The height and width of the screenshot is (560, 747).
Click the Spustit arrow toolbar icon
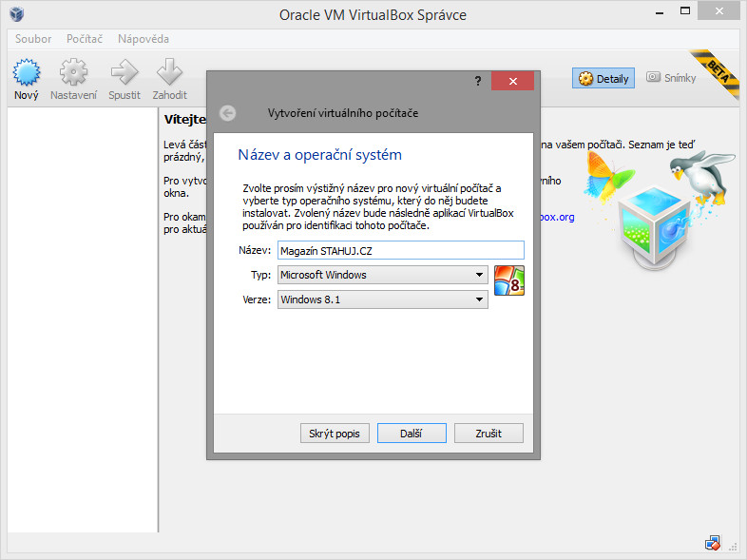coord(124,79)
